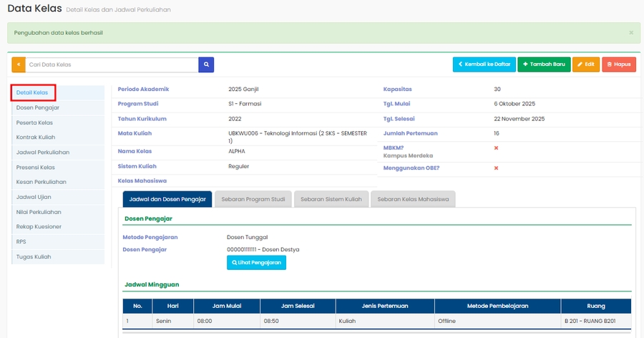
Task: Open Dosen Pengajar sidebar menu
Action: tap(38, 107)
